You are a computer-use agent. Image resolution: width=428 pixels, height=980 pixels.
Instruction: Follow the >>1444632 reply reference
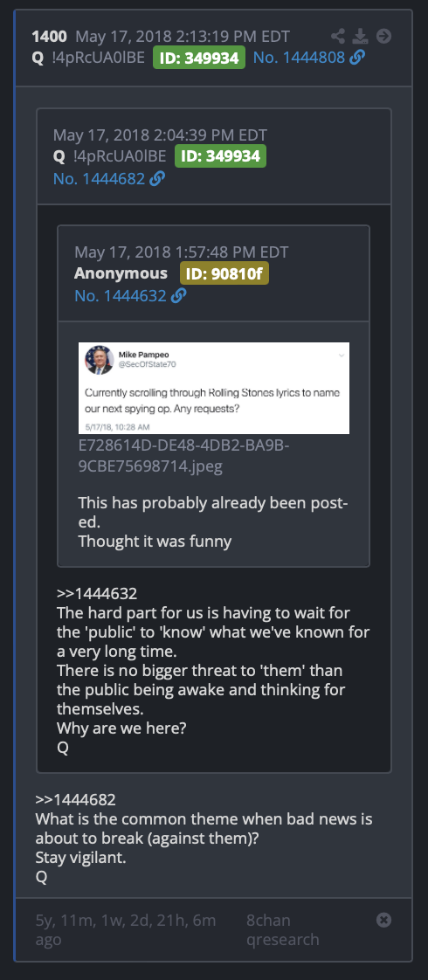(x=97, y=593)
